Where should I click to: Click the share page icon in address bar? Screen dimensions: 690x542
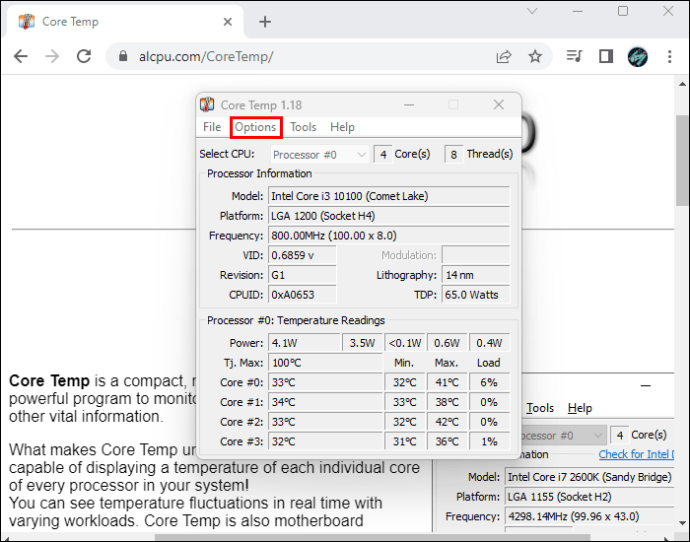tap(504, 56)
